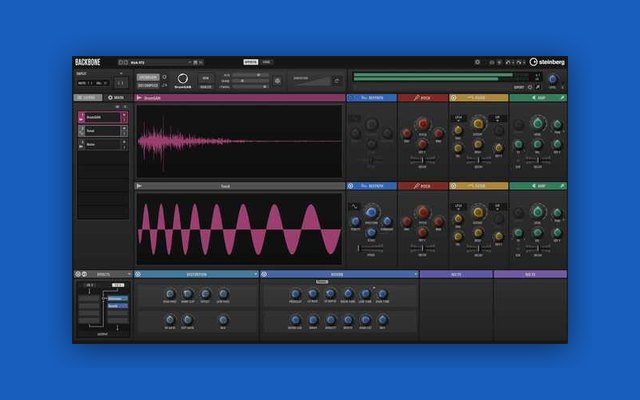Image resolution: width=640 pixels, height=400 pixels.
Task: Play the DrumGAN layer with flag icon
Action: point(139,98)
